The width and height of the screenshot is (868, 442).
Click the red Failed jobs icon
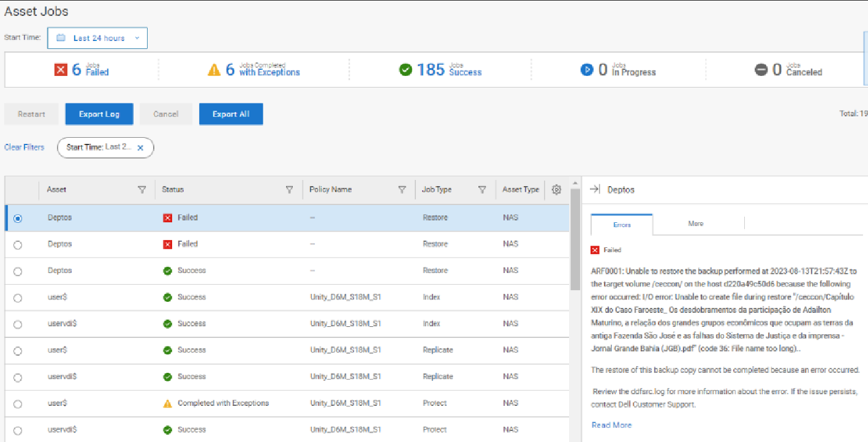[61, 70]
